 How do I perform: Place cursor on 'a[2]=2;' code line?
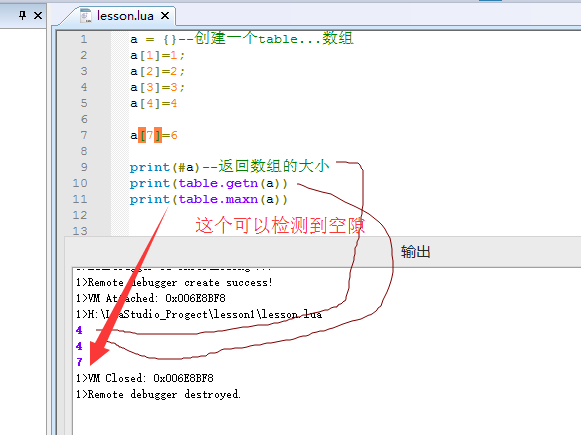(157, 72)
